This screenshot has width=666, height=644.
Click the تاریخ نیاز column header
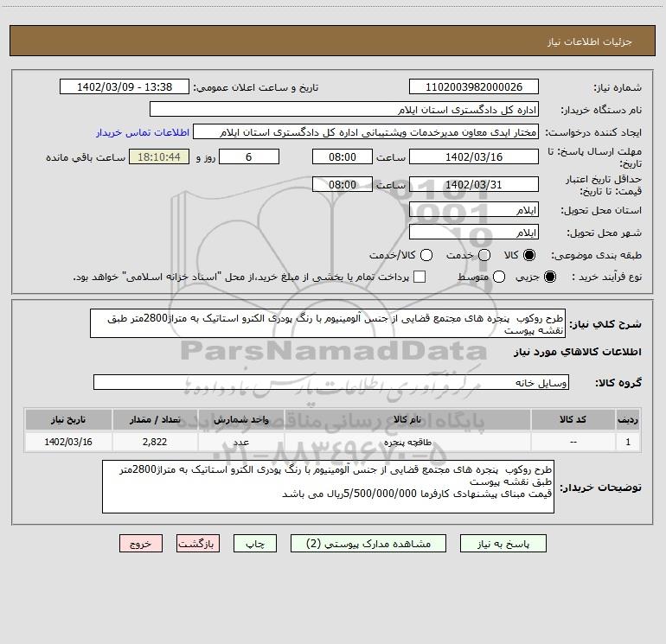[x=68, y=419]
